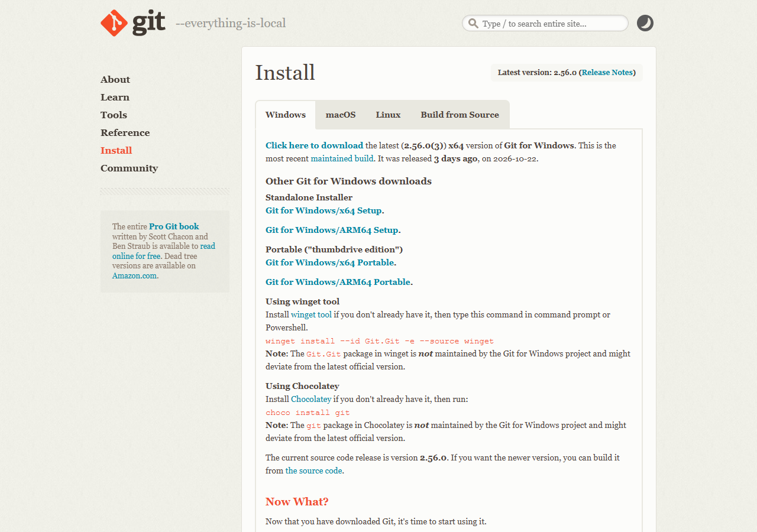Click the Using winget tool subheading

(302, 301)
